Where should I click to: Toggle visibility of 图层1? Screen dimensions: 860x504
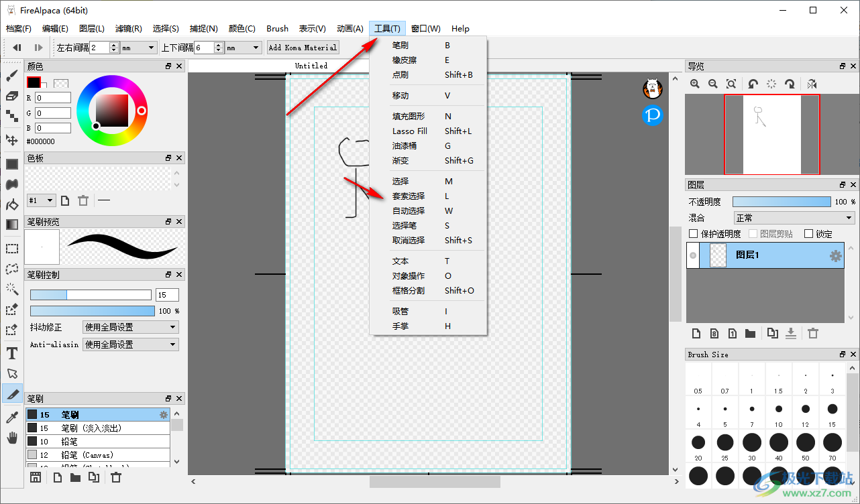click(x=693, y=255)
